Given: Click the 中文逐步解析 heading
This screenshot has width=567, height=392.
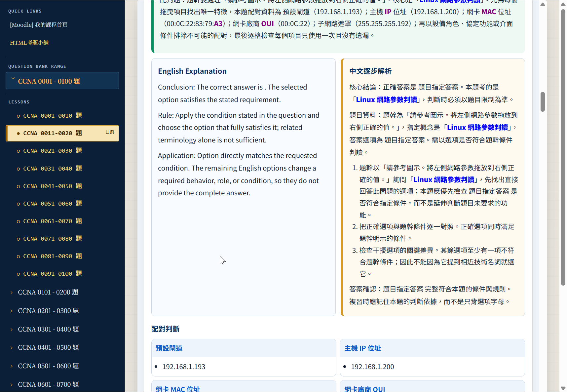Looking at the screenshot, I should point(370,71).
